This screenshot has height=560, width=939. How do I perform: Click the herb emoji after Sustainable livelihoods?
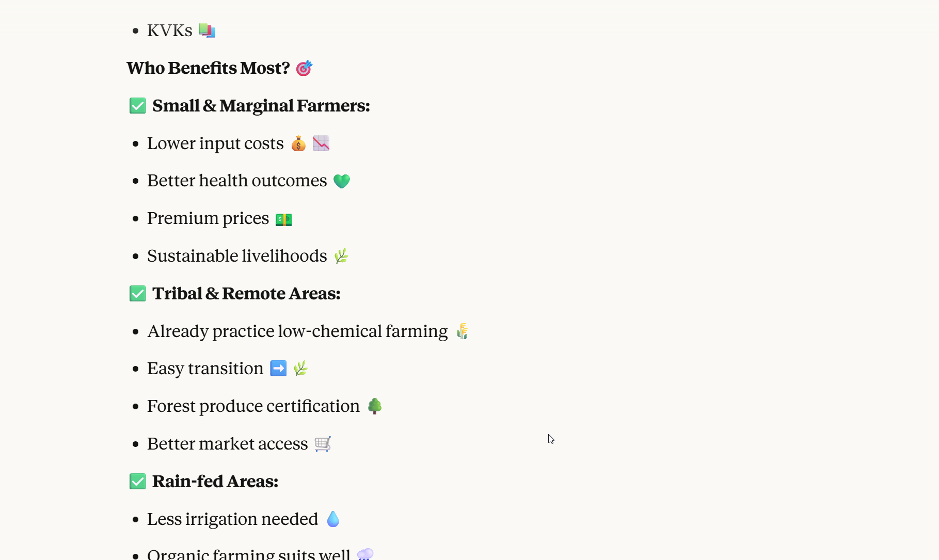(x=341, y=256)
